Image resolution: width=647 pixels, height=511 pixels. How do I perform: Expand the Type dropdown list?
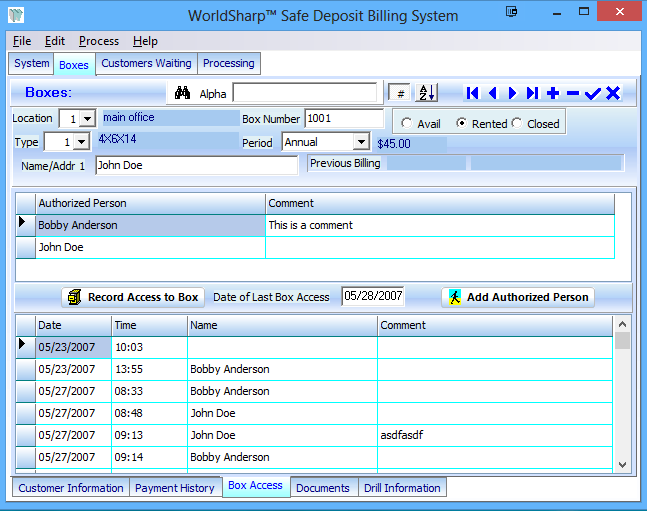tap(82, 143)
